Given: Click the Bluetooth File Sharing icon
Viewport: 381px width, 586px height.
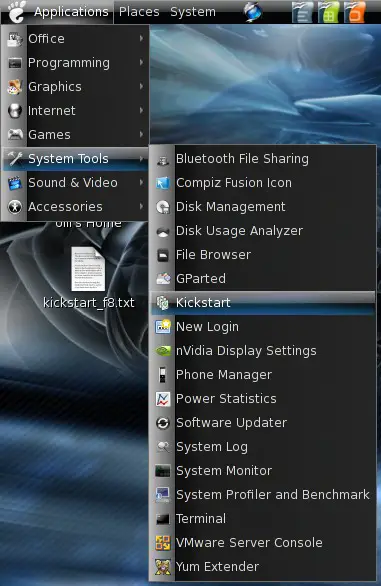Looking at the screenshot, I should [163, 160].
